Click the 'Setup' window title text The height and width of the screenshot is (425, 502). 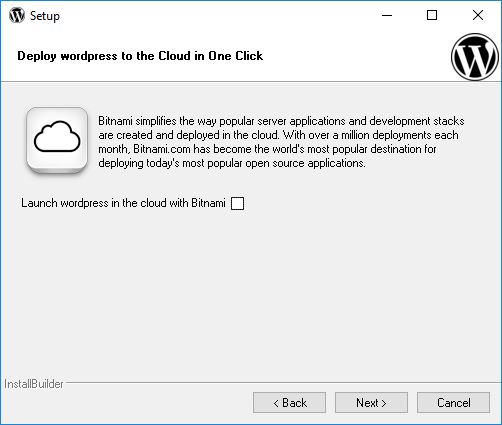[x=45, y=16]
